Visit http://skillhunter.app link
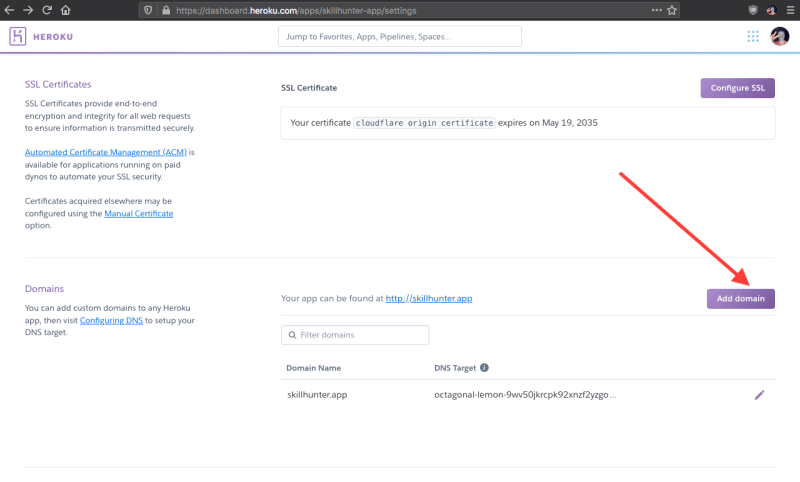The height and width of the screenshot is (482, 800). (429, 298)
